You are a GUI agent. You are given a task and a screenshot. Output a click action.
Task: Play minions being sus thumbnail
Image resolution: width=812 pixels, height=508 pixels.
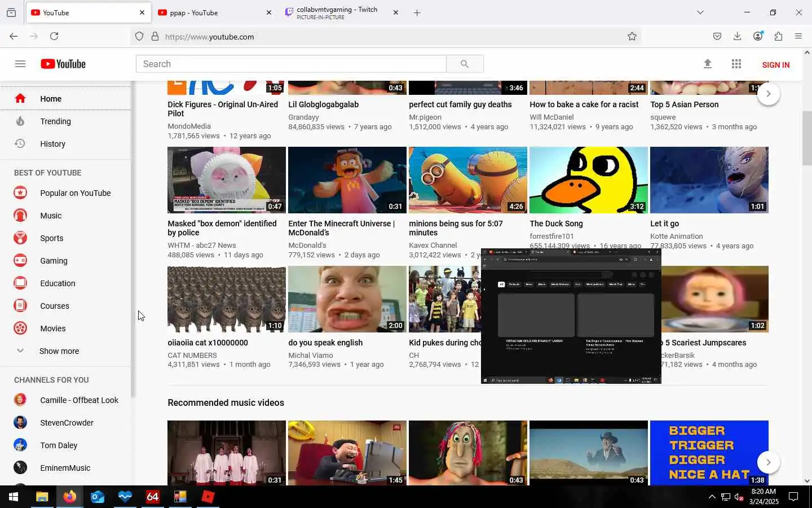pos(468,180)
